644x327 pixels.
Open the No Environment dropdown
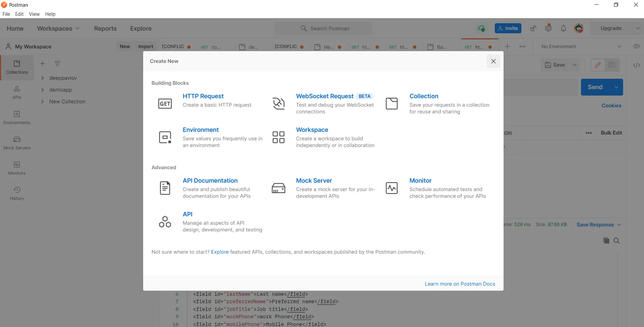coord(581,46)
